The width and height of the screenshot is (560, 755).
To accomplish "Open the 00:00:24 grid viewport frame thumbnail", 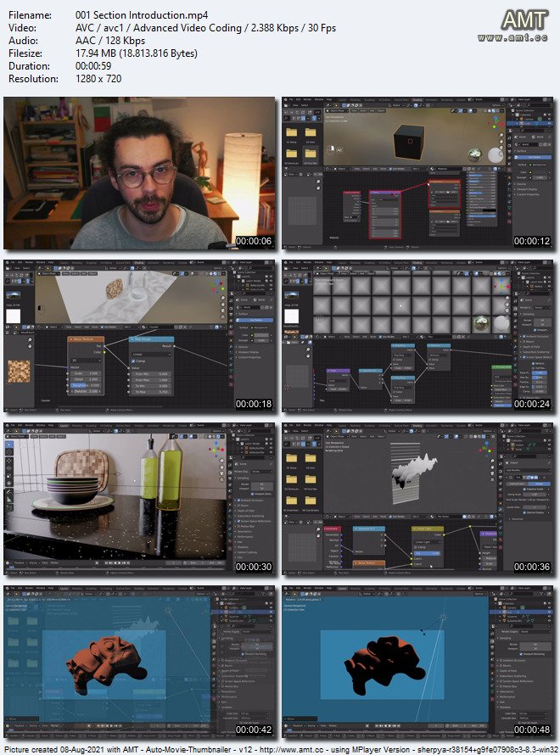I will (418, 336).
